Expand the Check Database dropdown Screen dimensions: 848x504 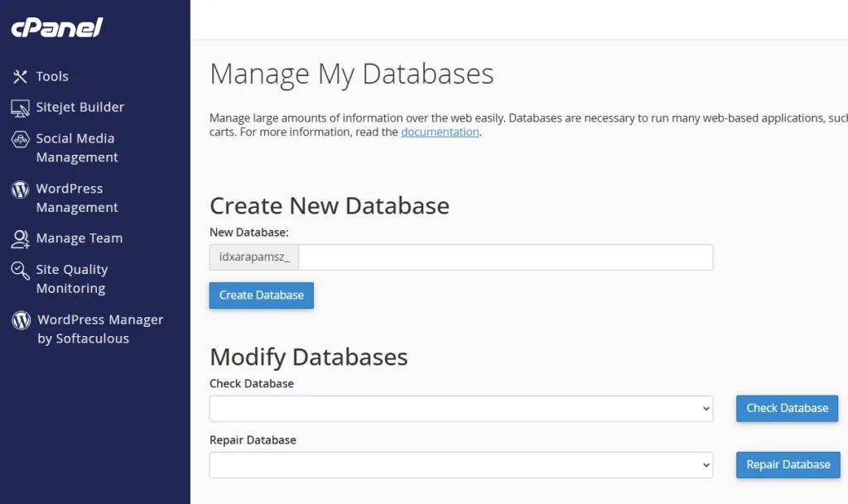[x=460, y=408]
